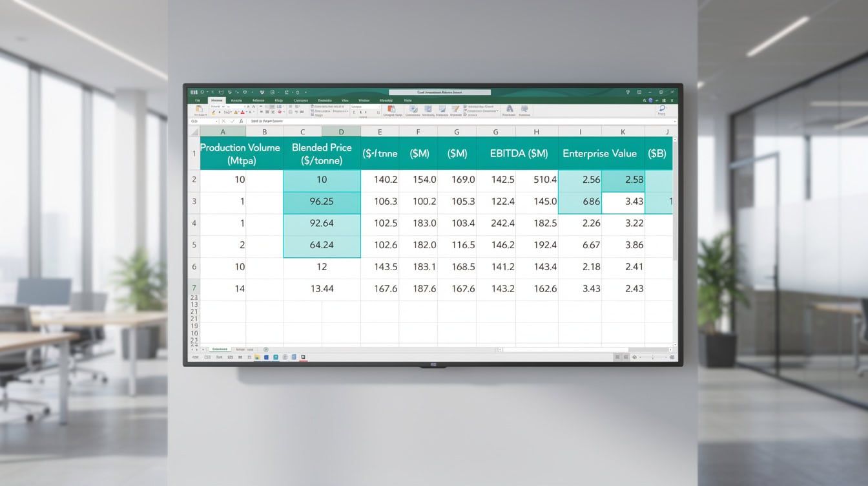Select the cell containing 3.86
Screen dimensions: 868x486
[x=623, y=245]
